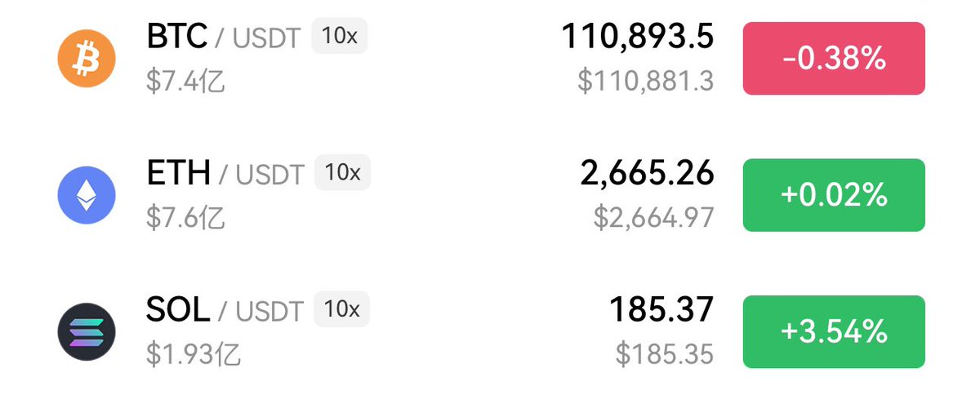980x404 pixels.
Task: Open the ETH / USDT pair name
Action: (225, 173)
